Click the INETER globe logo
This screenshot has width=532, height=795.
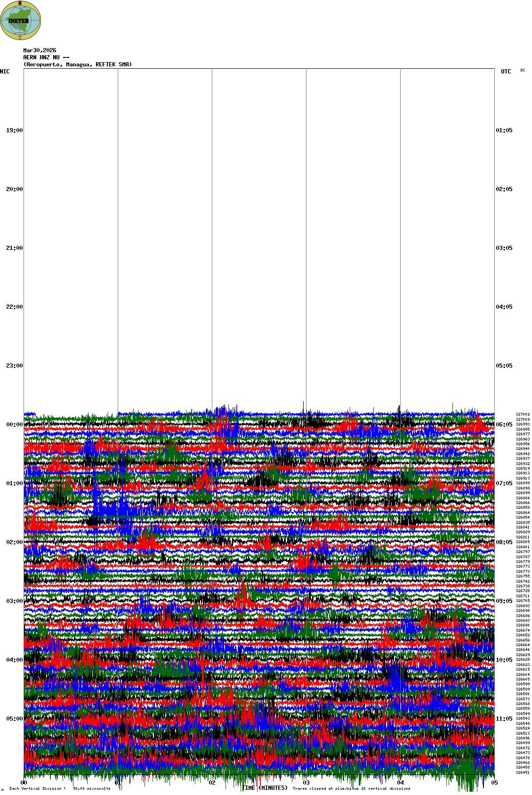[20, 20]
